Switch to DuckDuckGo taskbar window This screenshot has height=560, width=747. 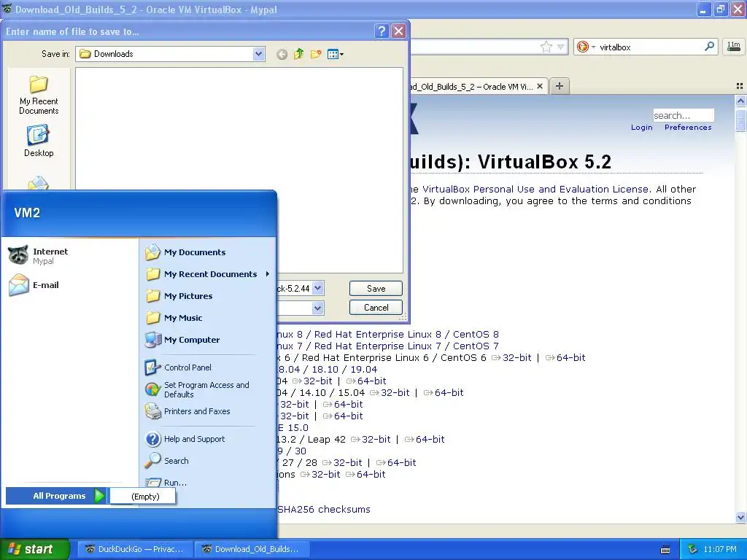(x=135, y=549)
